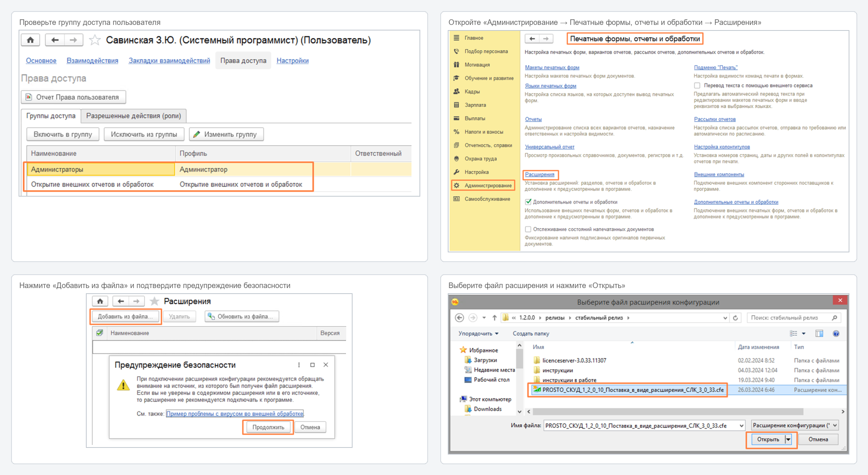Screen dimensions: 868x475
Task: Expand file type filter Расширение конфигурации
Action: (x=835, y=425)
